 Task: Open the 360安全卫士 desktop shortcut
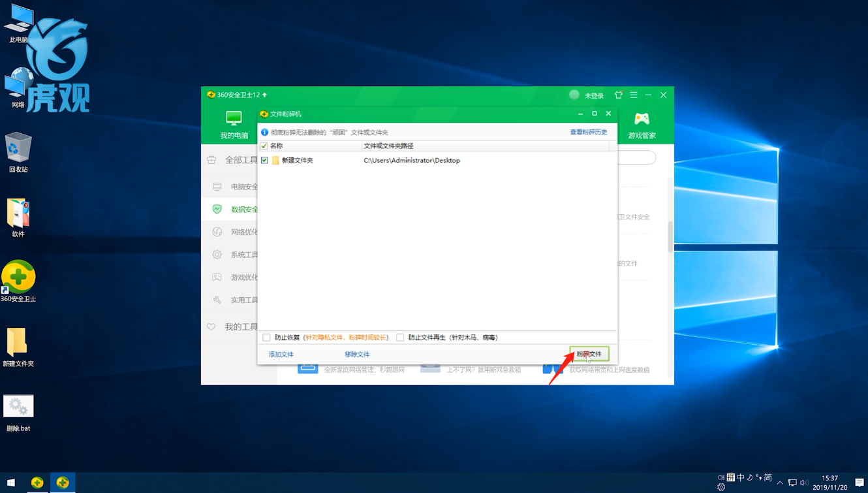18,281
